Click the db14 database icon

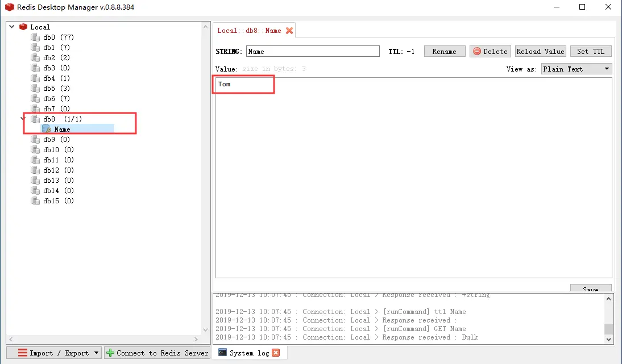click(x=35, y=190)
